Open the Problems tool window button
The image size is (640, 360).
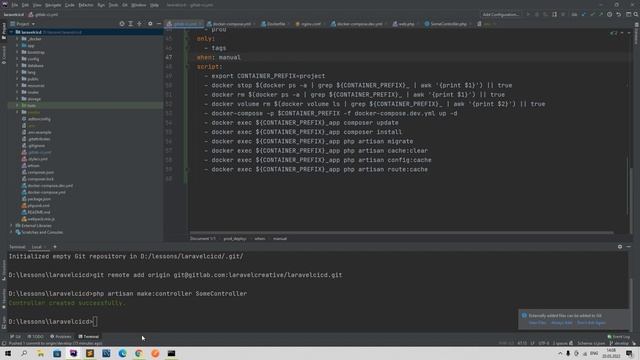pos(61,337)
